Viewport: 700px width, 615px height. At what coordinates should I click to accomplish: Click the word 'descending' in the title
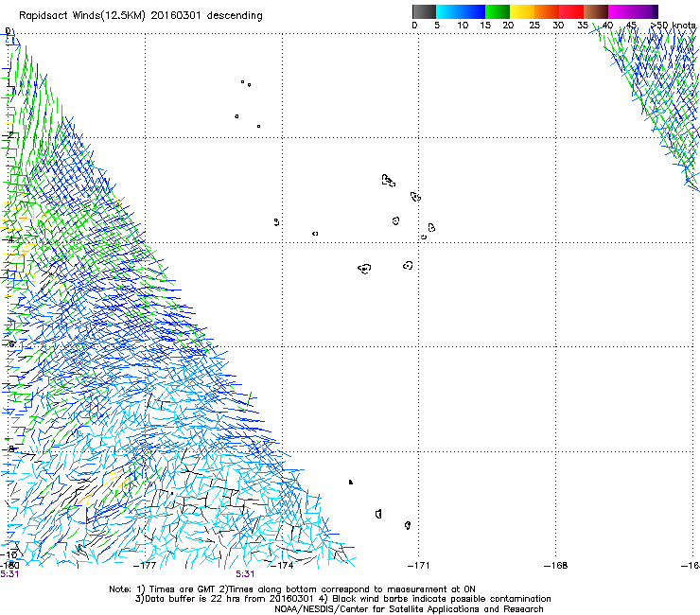pyautogui.click(x=235, y=16)
